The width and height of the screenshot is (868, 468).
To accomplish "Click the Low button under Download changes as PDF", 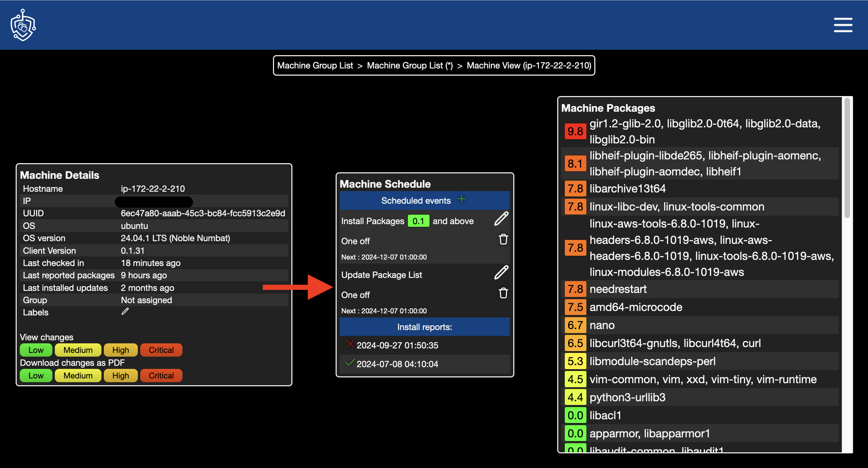I will (36, 375).
